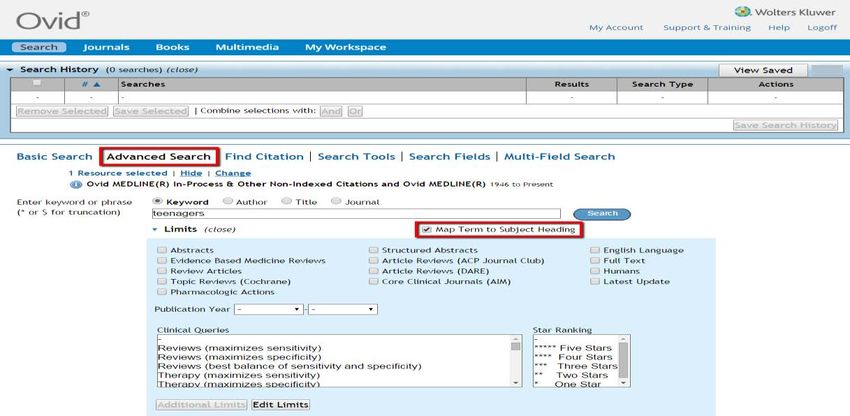Check the Structured Abstracts limit
850x416 pixels.
(373, 250)
